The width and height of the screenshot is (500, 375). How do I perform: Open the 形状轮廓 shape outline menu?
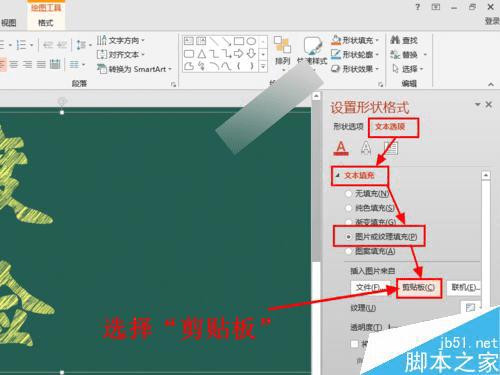355,54
